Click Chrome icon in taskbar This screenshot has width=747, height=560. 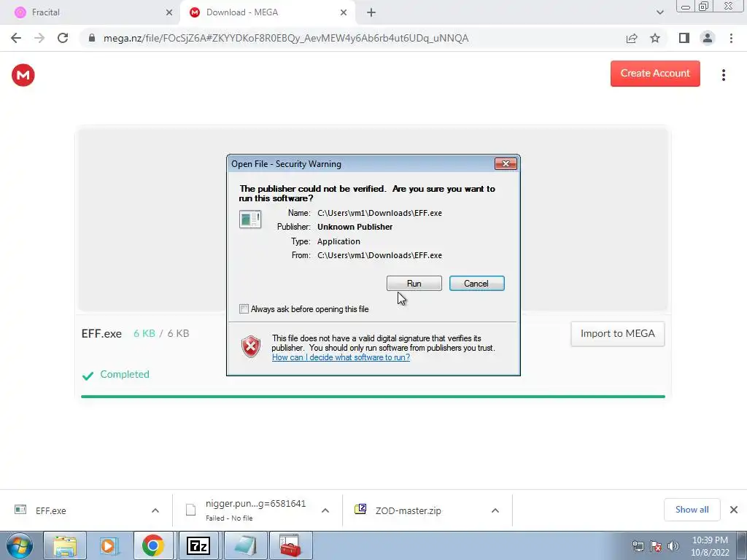[153, 545]
